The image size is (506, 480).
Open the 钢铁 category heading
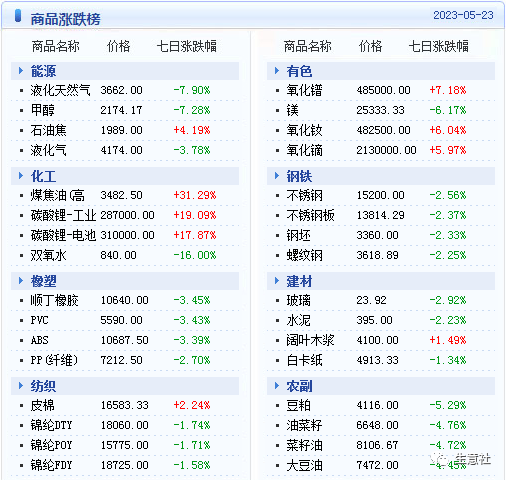coord(299,176)
